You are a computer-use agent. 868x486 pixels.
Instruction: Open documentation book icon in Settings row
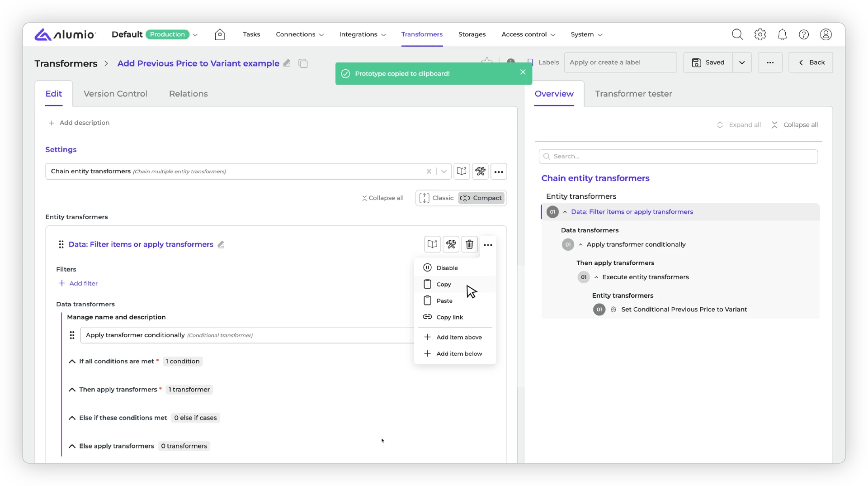(462, 172)
